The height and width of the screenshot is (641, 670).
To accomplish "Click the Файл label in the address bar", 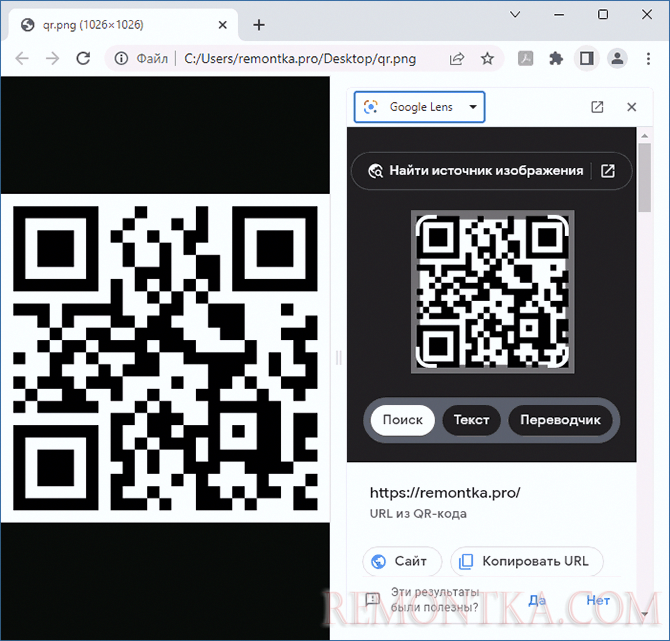I will coord(152,58).
